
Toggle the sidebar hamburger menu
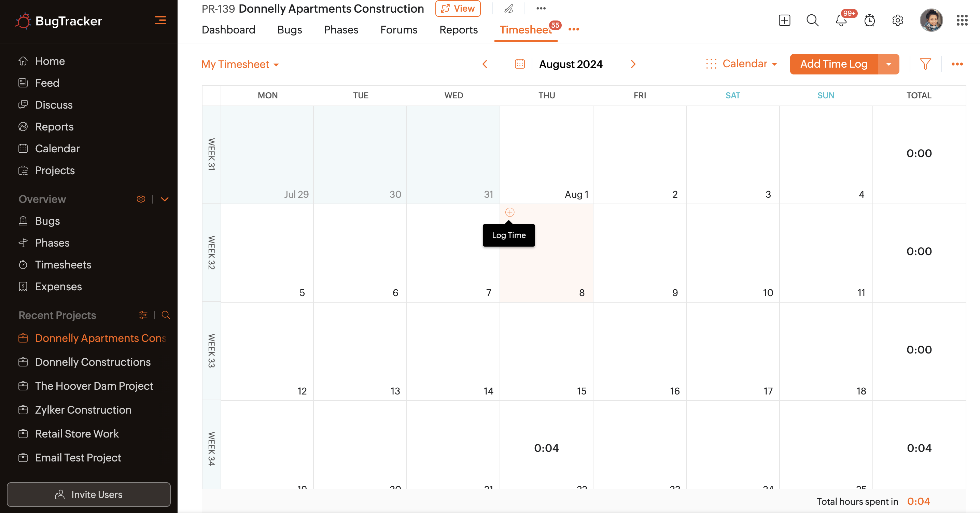pyautogui.click(x=160, y=20)
